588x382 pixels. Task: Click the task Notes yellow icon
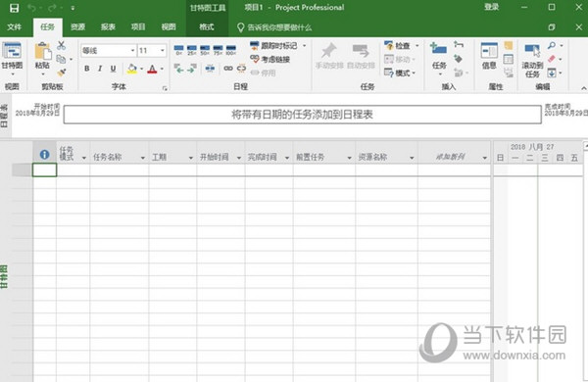tap(508, 45)
